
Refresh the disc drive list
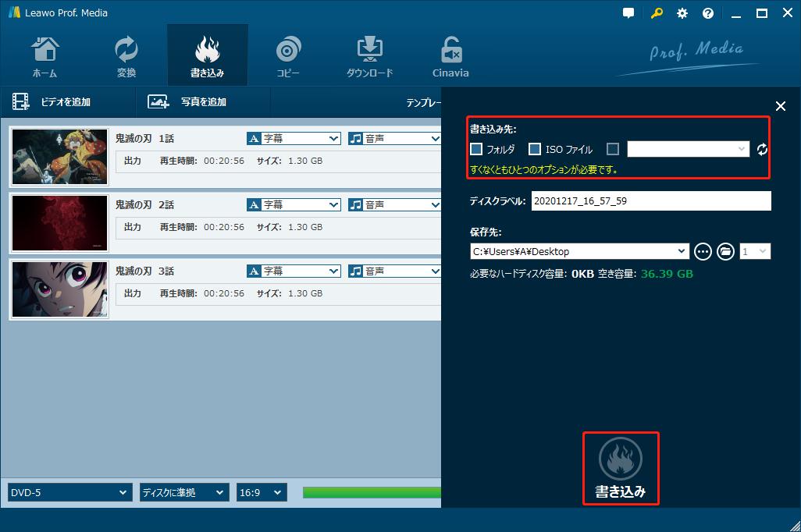[762, 149]
